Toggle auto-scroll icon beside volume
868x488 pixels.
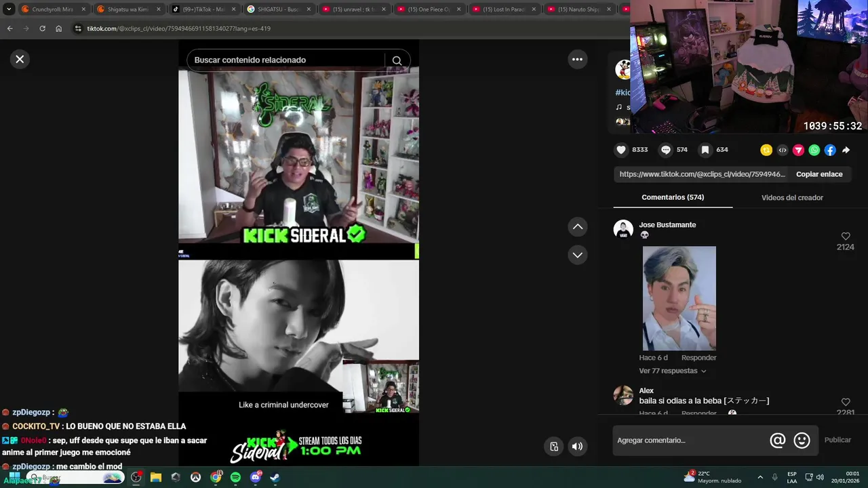pos(554,446)
